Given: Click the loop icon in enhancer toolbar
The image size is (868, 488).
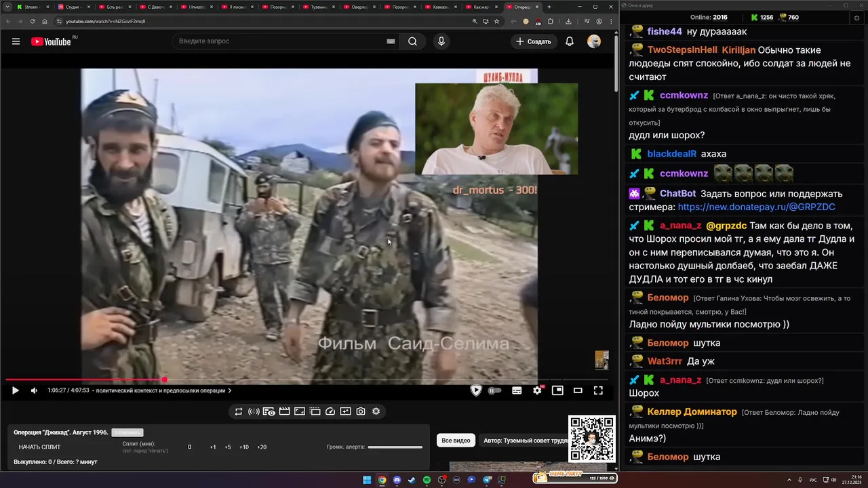Looking at the screenshot, I should click(x=239, y=411).
